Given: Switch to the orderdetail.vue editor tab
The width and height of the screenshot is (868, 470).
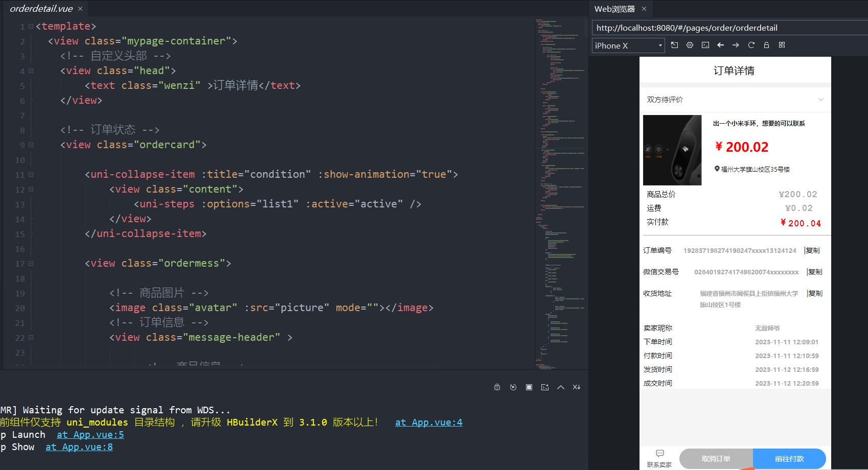Looking at the screenshot, I should [41, 9].
